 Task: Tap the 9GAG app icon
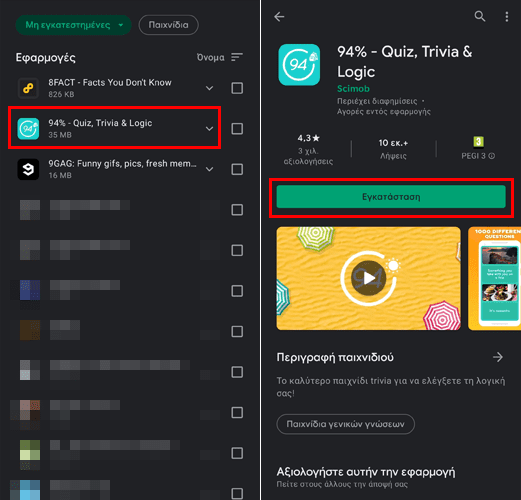coord(28,169)
